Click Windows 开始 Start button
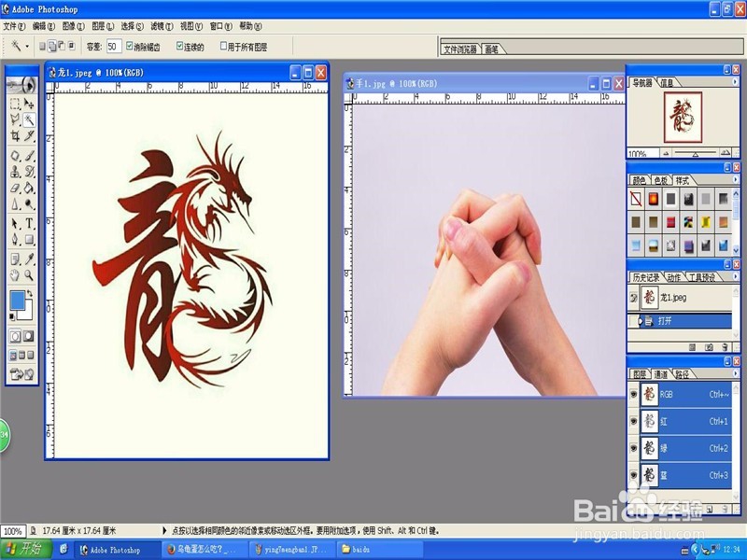The width and height of the screenshot is (747, 560). [25, 549]
